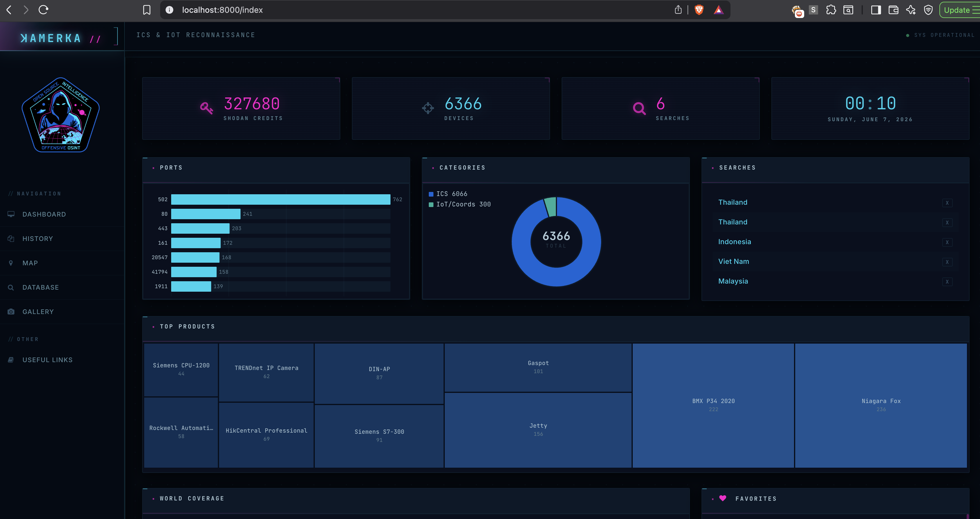
Task: Open the Brave VPN shield icon
Action: click(x=928, y=10)
